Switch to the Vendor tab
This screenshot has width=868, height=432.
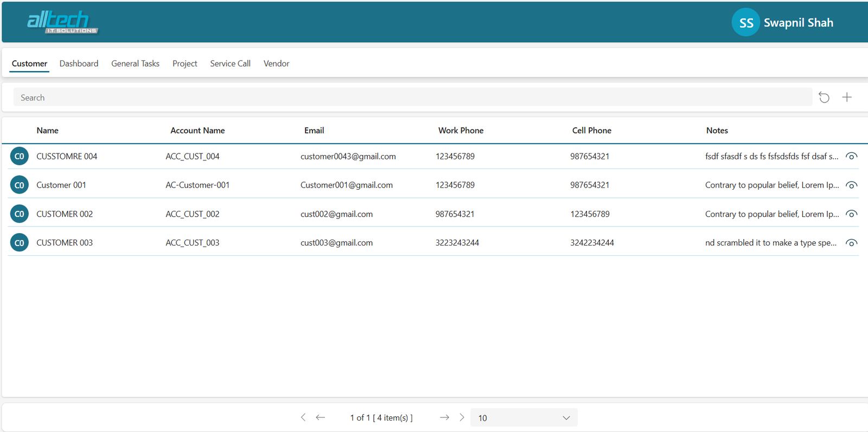point(276,63)
